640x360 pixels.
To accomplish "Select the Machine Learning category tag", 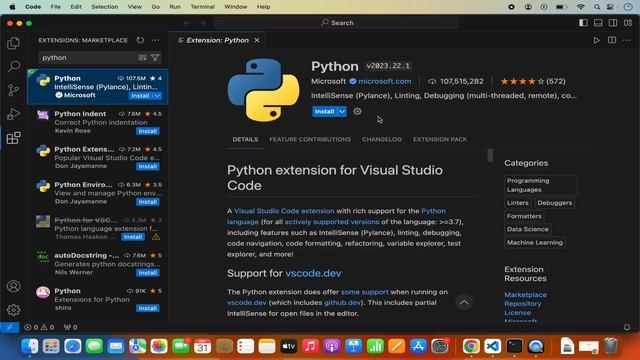I will click(x=535, y=242).
